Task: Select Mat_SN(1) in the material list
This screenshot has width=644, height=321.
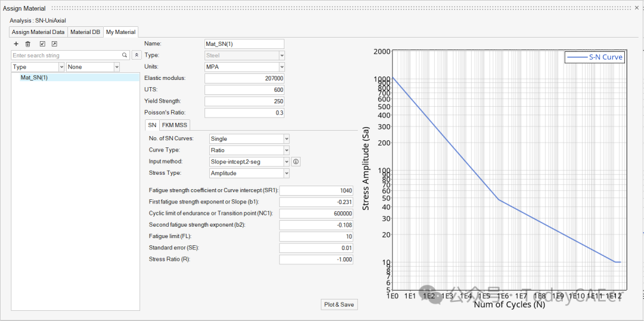Action: click(x=35, y=78)
